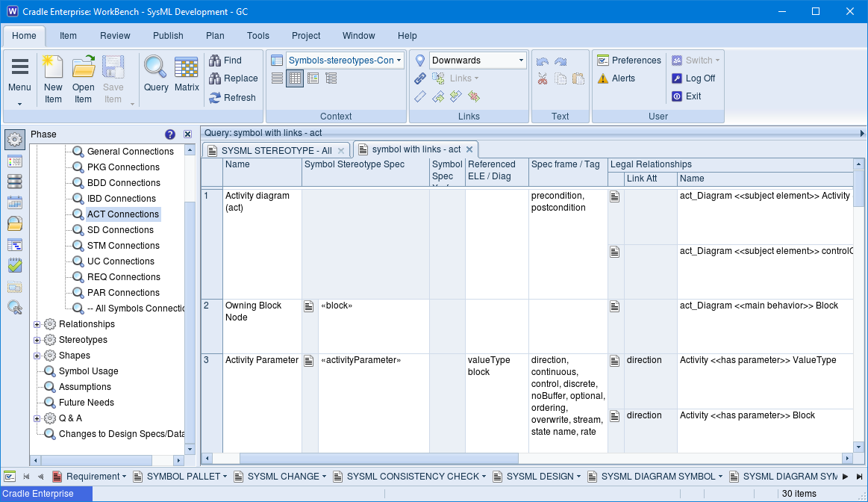This screenshot has height=502, width=868.
Task: Click the table's horizontal scrollbar thumb
Action: [x=378, y=458]
